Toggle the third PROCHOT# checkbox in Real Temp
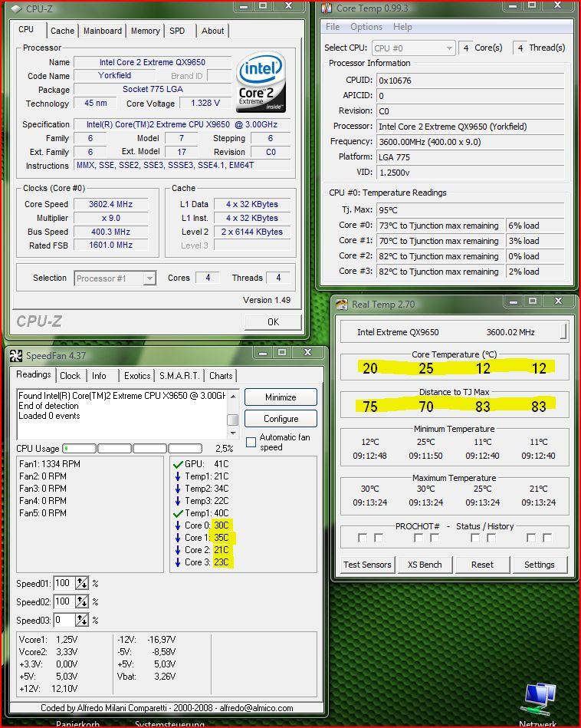This screenshot has width=581, height=728. click(x=419, y=538)
